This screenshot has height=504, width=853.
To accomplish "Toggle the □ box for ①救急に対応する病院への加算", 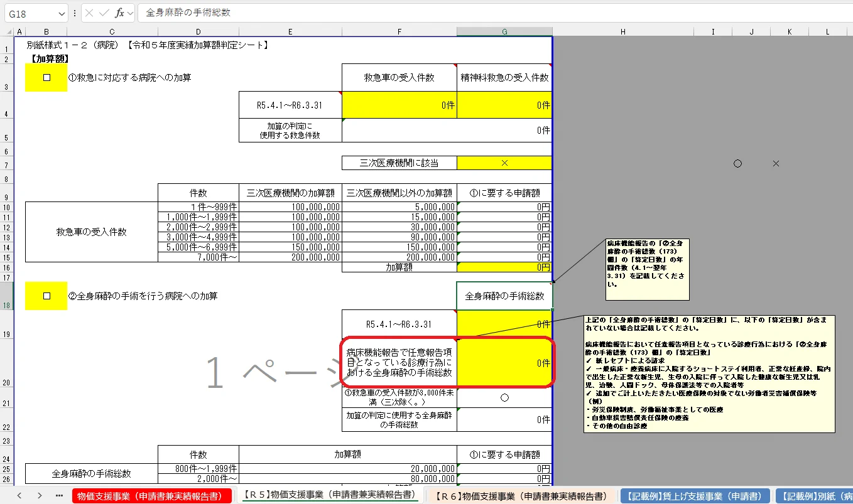I will tap(46, 78).
